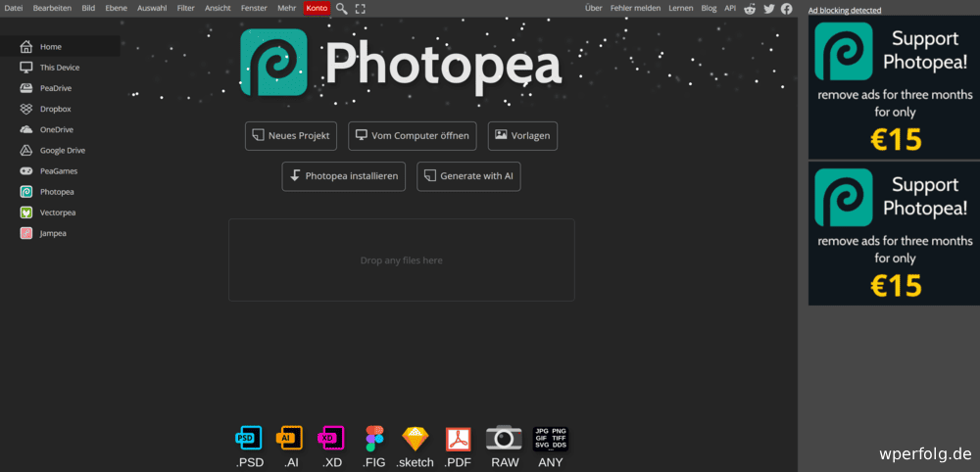Click the Drop any files here area
980x472 pixels.
click(x=401, y=260)
